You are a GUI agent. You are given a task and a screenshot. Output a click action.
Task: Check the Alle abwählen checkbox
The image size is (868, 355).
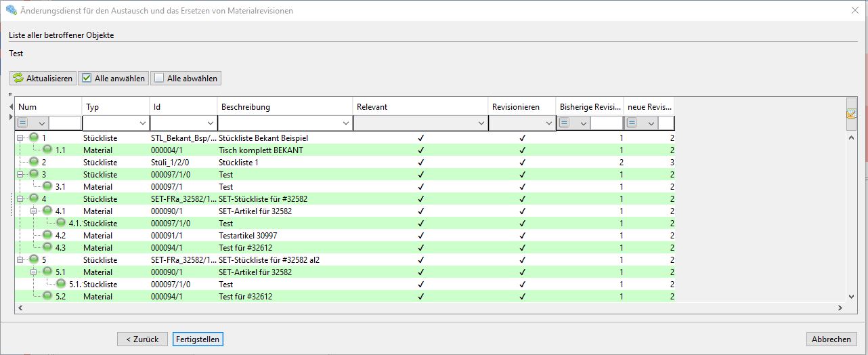click(x=158, y=79)
